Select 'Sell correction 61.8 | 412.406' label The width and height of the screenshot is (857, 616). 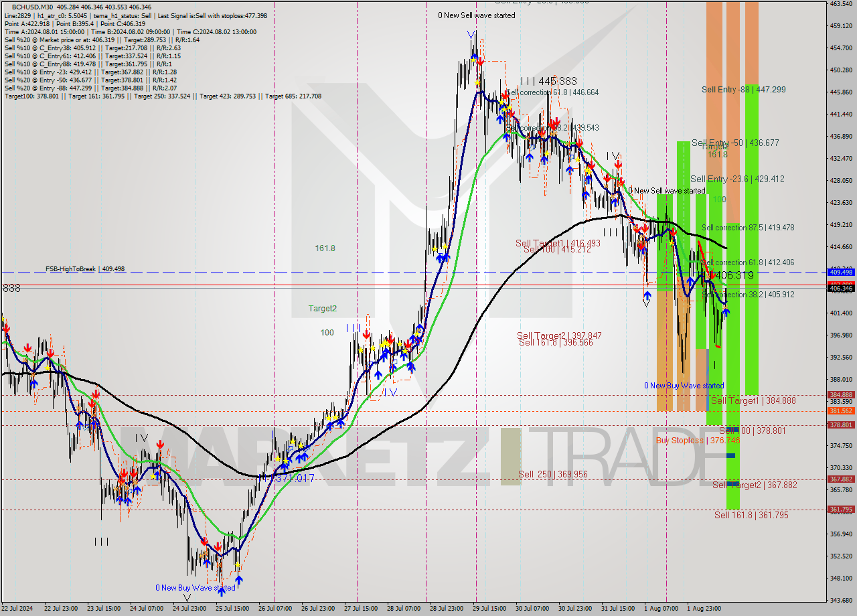click(x=748, y=262)
